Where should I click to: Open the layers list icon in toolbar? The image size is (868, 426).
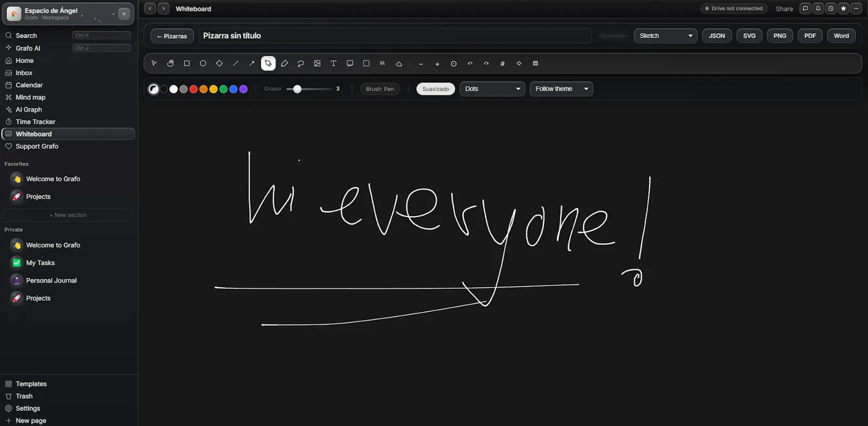(535, 63)
